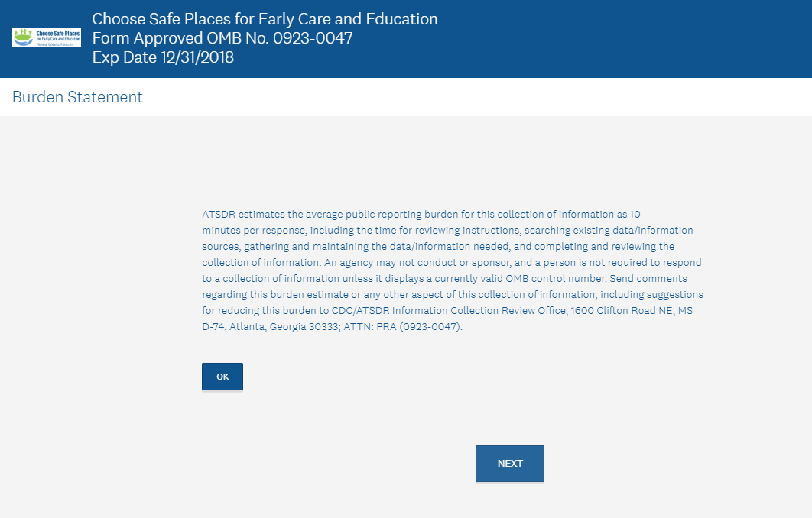812x518 pixels.
Task: Click the Form Approved OMB No. line
Action: coord(222,37)
